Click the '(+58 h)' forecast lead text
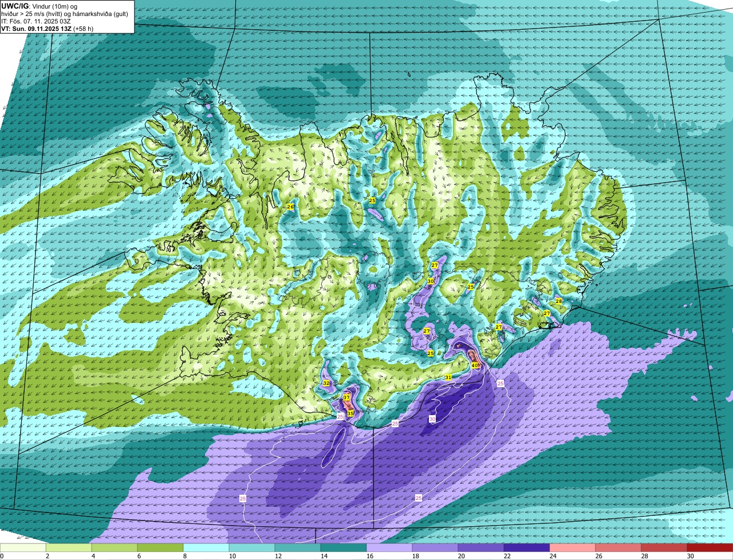Image resolution: width=733 pixels, height=560 pixels. 84,28
